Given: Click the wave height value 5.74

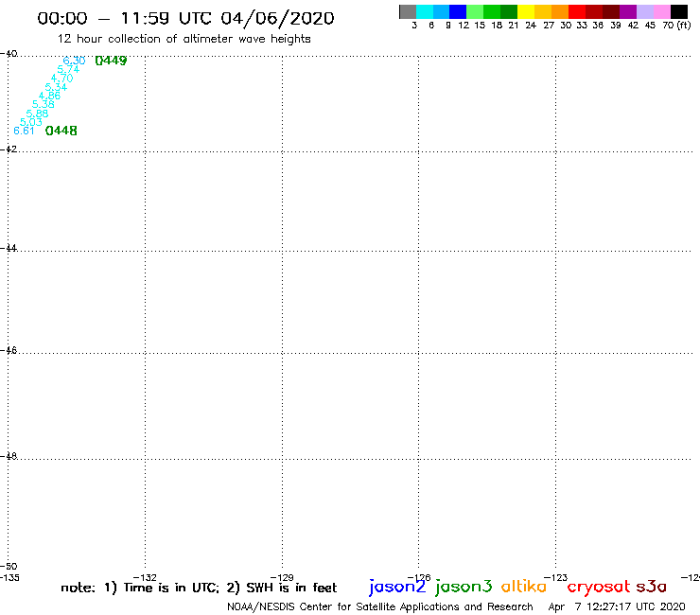Looking at the screenshot, I should [68, 70].
